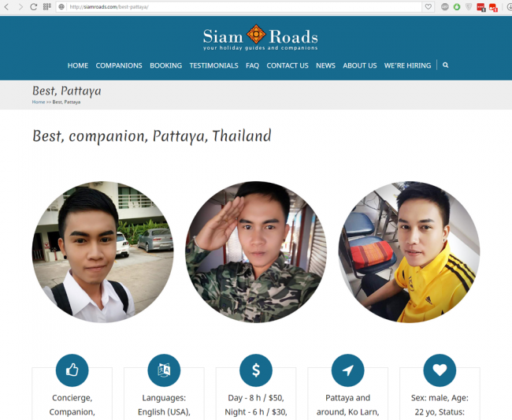Reload the page with refresh icon

pos(34,6)
